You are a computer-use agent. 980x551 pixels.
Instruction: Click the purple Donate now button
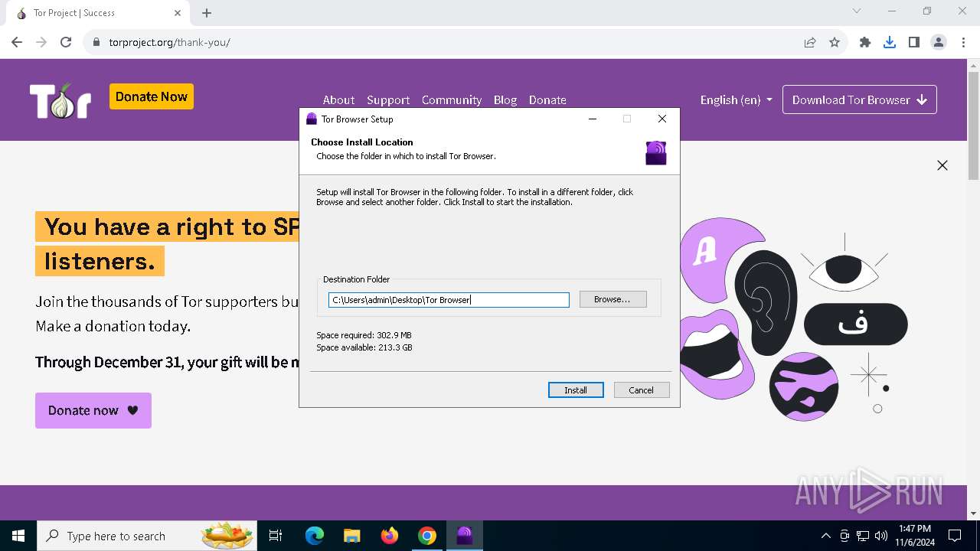pos(93,410)
